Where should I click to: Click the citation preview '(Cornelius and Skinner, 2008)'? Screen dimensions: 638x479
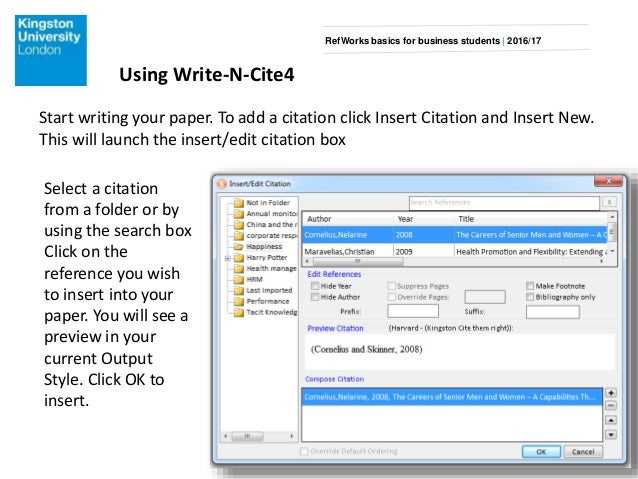click(367, 349)
